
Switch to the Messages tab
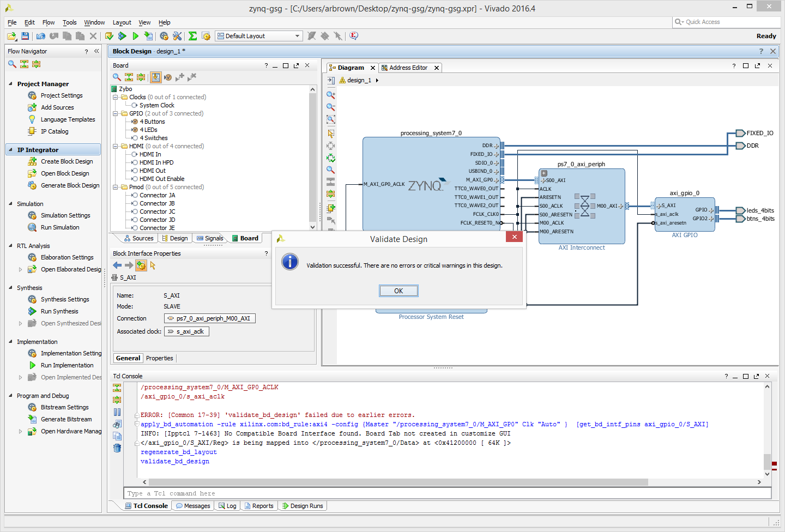(x=193, y=506)
